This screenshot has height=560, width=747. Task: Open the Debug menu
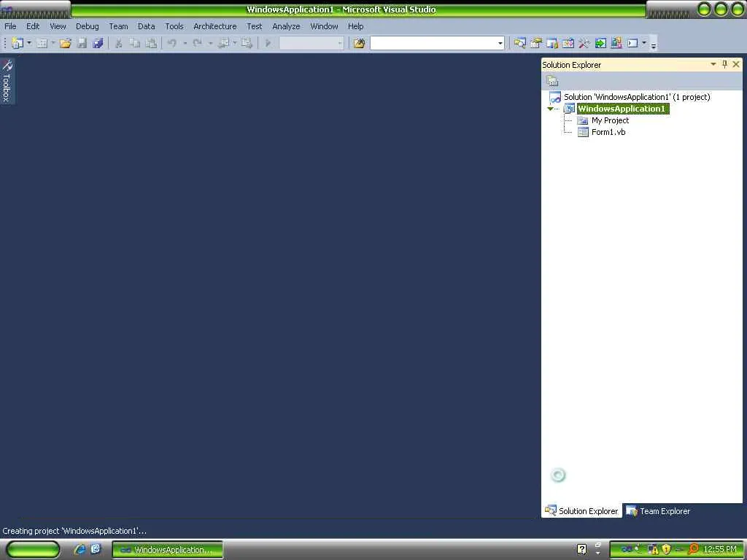pos(88,26)
